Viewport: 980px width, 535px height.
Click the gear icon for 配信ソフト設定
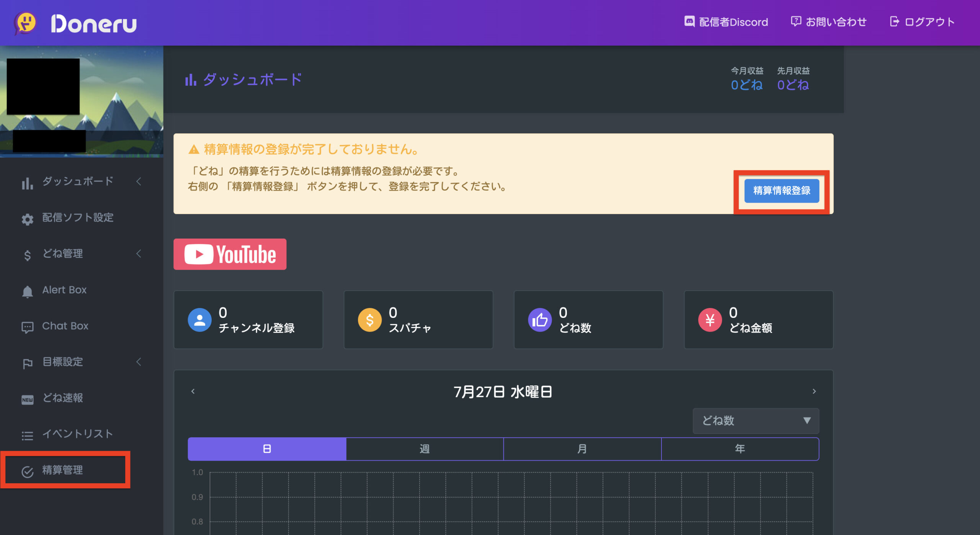(x=27, y=219)
